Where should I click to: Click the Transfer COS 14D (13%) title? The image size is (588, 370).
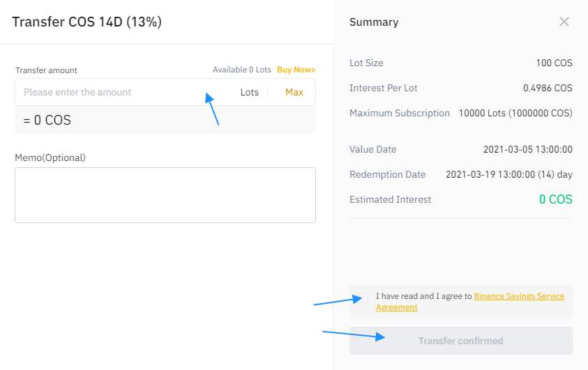coord(87,22)
